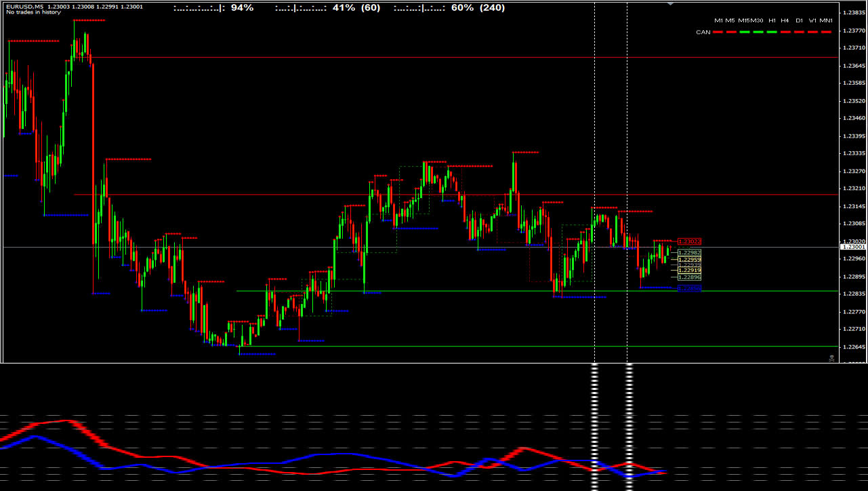
Task: Click the red CAN signal dash under M1
Action: point(719,32)
